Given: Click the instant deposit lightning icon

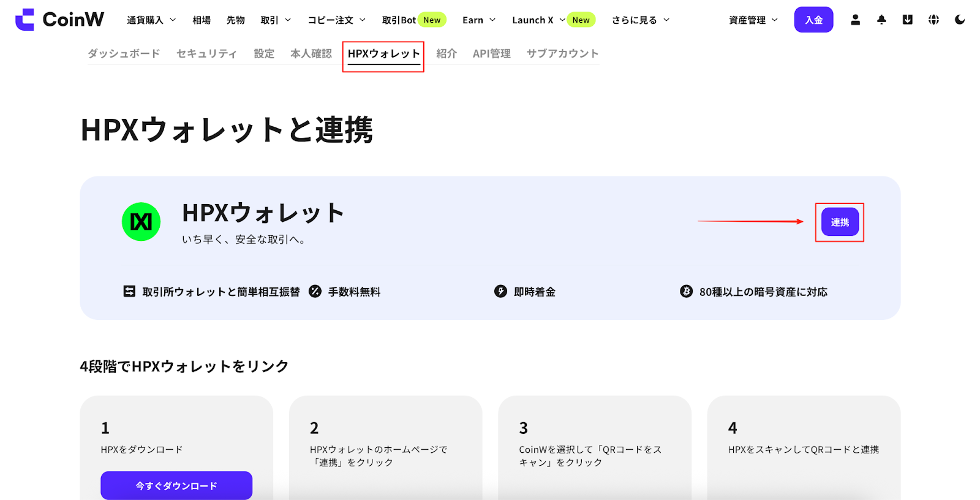Looking at the screenshot, I should click(500, 291).
